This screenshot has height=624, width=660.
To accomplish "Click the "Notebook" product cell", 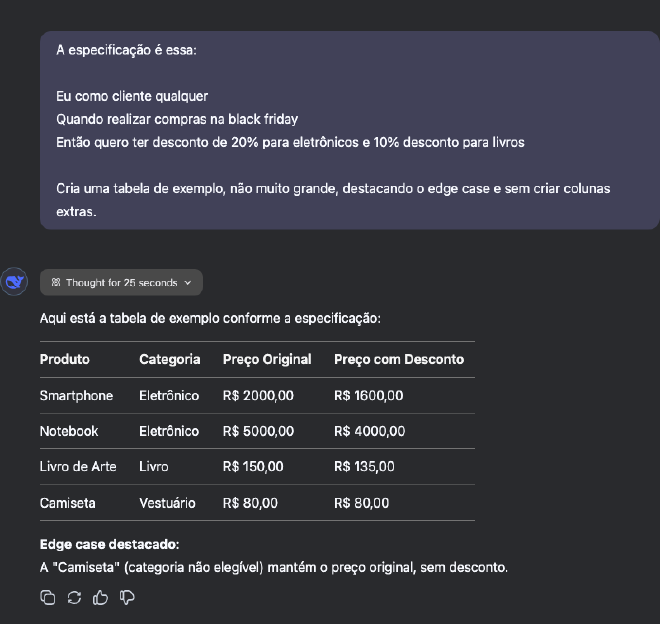I will [69, 431].
